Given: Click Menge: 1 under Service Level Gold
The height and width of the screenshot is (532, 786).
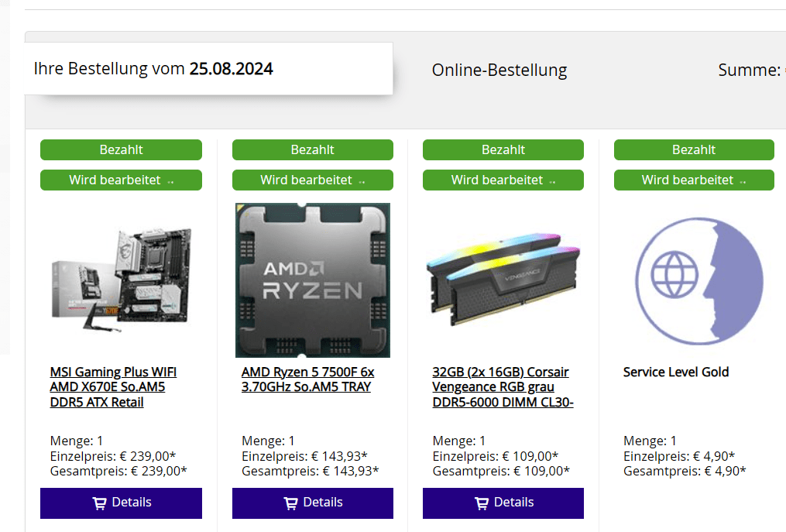Looking at the screenshot, I should point(650,441).
